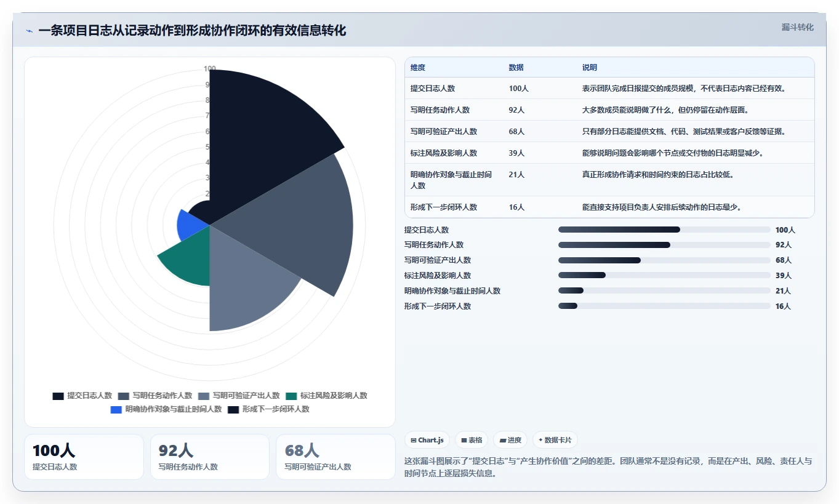The height and width of the screenshot is (504, 839).
Task: Click the 进度 chip icon
Action: (x=502, y=441)
